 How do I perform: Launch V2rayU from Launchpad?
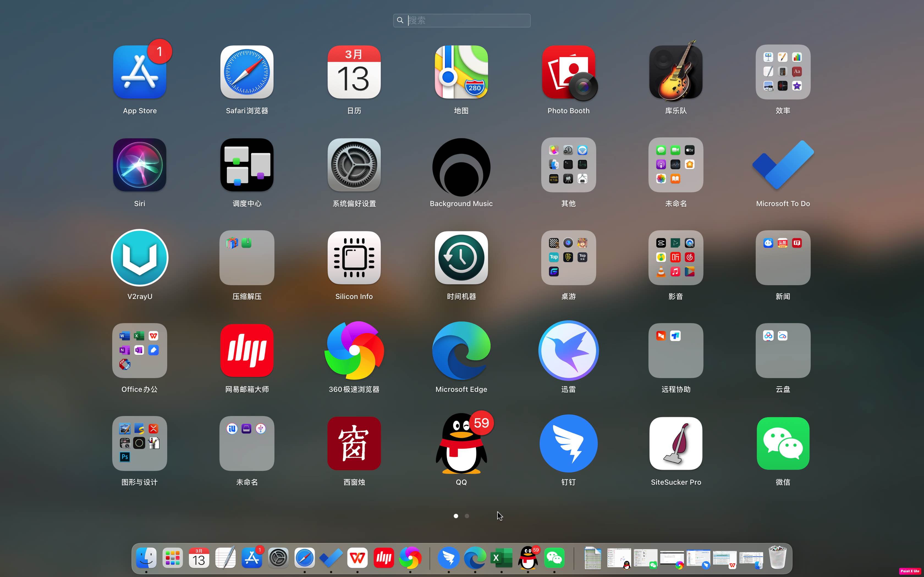pyautogui.click(x=139, y=258)
